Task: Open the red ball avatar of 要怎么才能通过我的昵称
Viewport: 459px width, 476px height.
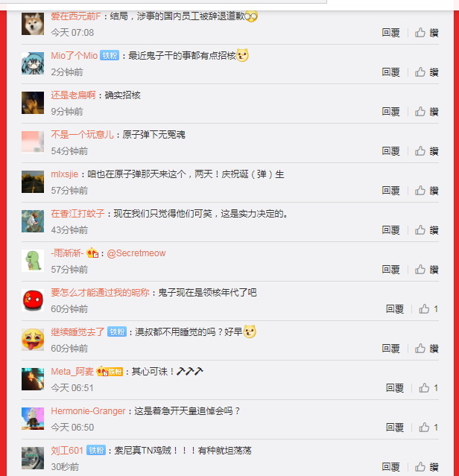Action: click(x=33, y=300)
